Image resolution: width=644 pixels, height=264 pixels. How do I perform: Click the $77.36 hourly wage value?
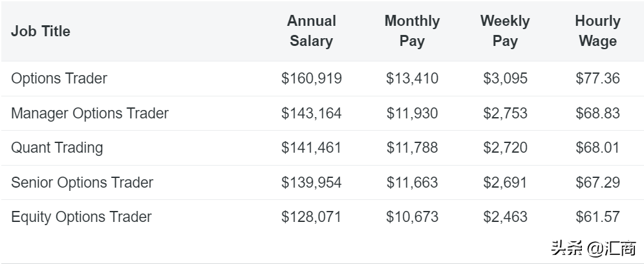tap(597, 78)
